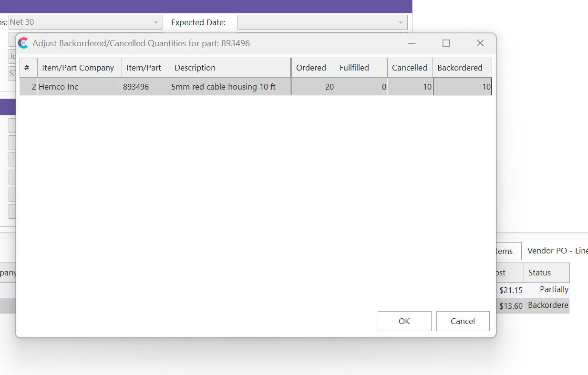The height and width of the screenshot is (375, 588).
Task: Select the $21.15 cost cell
Action: 510,290
